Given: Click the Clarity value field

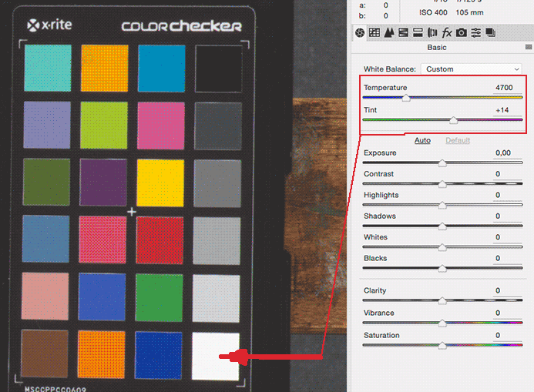Looking at the screenshot, I should pyautogui.click(x=507, y=291).
